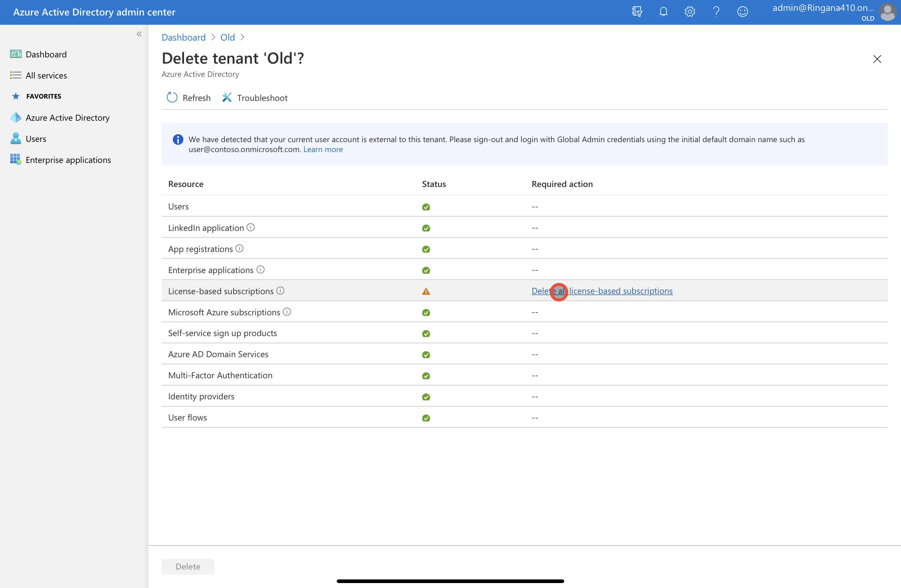The height and width of the screenshot is (588, 901).
Task: Click the user account avatar
Action: 887,12
